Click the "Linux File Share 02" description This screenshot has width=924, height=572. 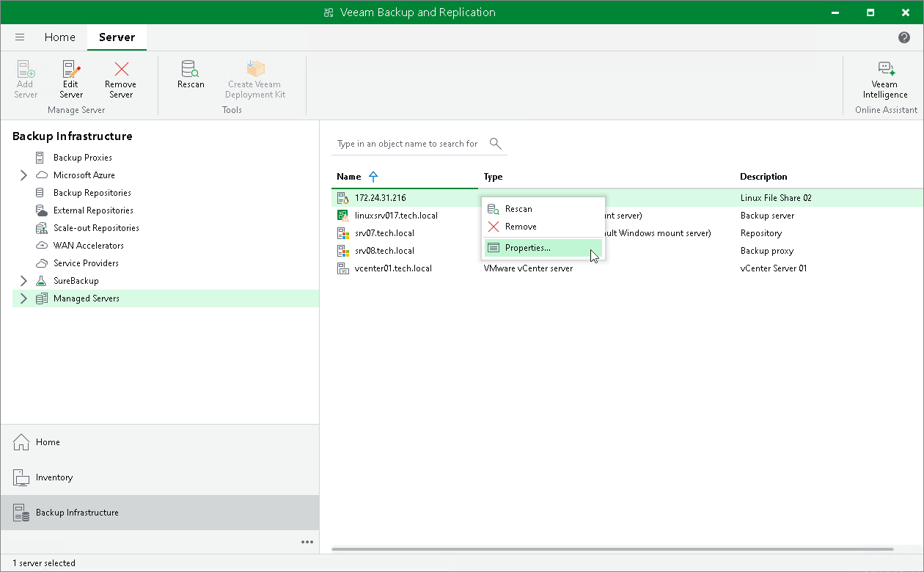point(776,198)
